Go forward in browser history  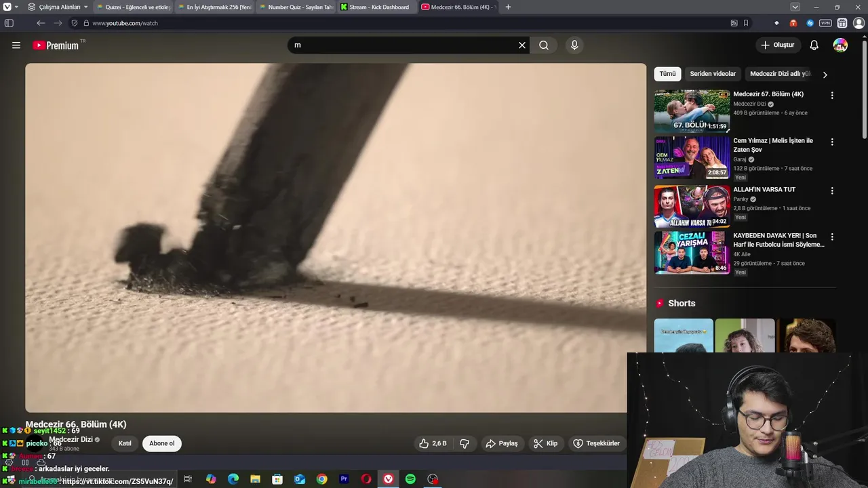pos(58,23)
